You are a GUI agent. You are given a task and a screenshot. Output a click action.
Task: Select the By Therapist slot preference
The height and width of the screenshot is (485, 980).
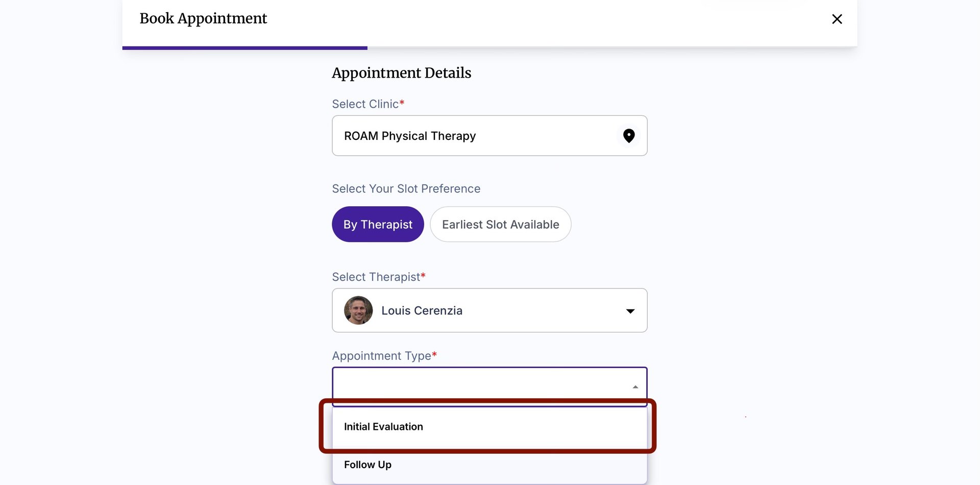378,224
